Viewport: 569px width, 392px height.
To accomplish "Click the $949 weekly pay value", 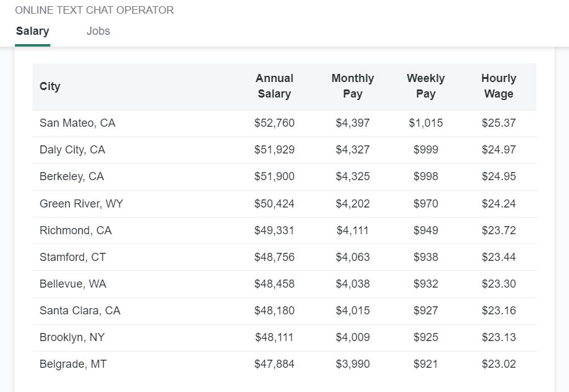I will click(425, 230).
